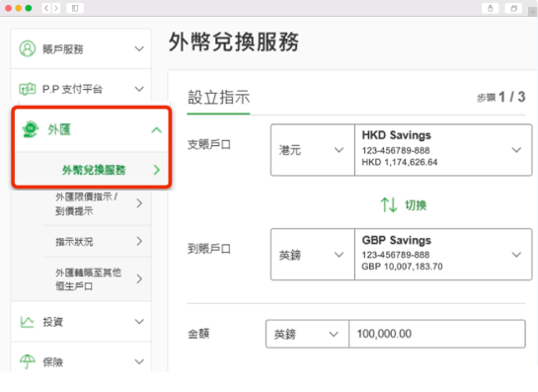Click the 外匯 foreign exchange icon

pos(31,129)
